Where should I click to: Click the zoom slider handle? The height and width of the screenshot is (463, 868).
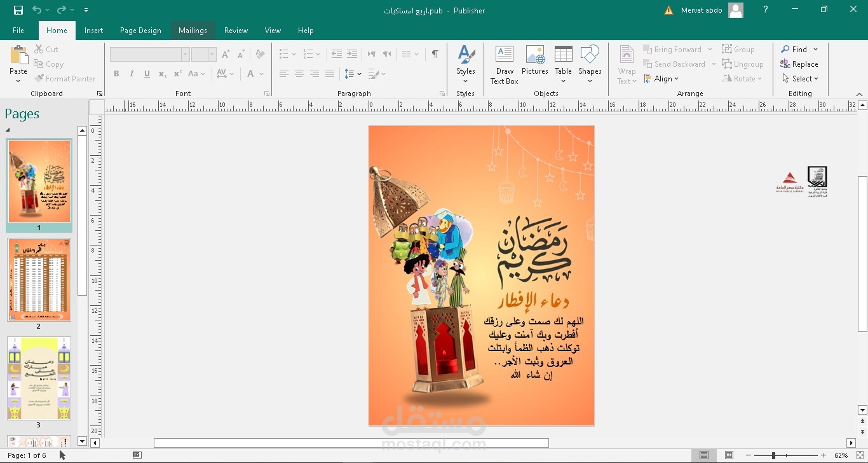click(773, 455)
